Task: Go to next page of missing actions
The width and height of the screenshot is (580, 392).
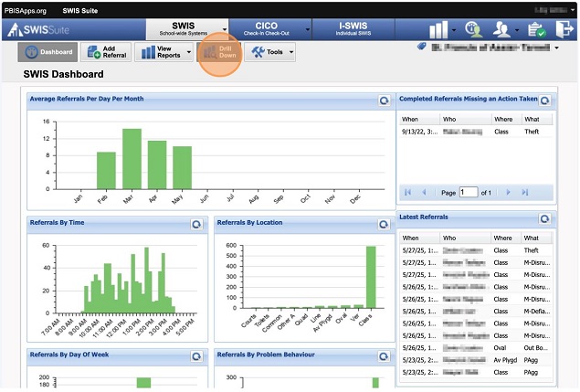Action: point(508,192)
